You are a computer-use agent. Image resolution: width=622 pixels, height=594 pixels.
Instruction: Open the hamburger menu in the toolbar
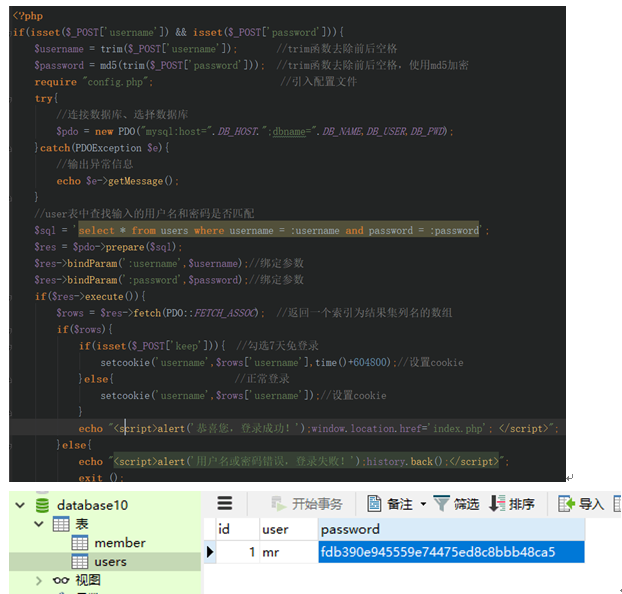225,503
